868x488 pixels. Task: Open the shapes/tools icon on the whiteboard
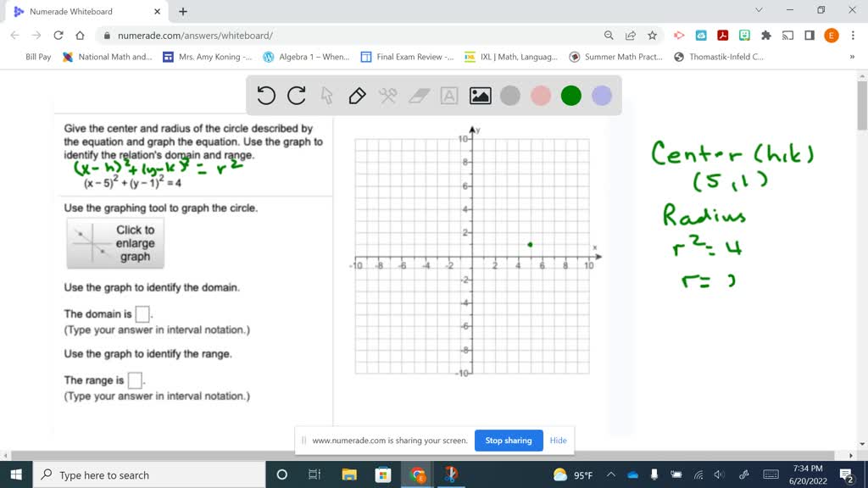coord(387,96)
